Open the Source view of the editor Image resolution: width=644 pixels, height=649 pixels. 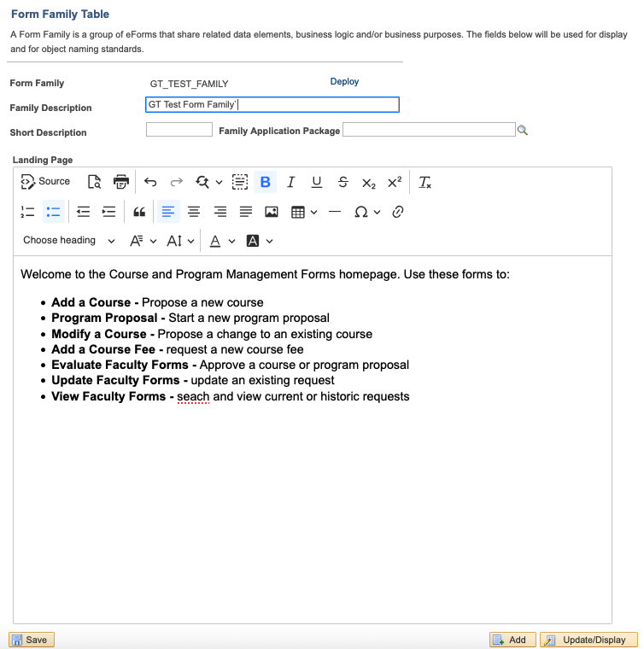[x=45, y=182]
